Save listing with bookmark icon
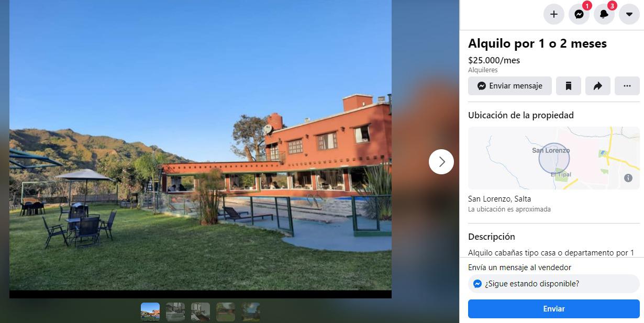 569,86
